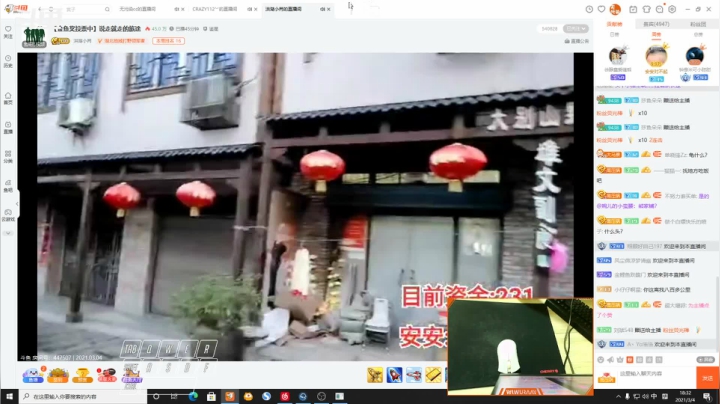The height and width of the screenshot is (404, 720).
Task: Switch to the nobles (4947) tab
Action: 656,24
